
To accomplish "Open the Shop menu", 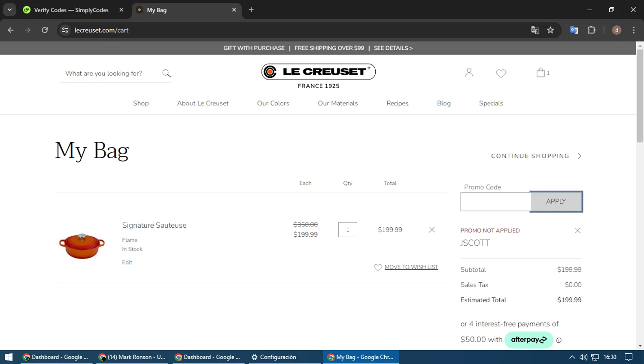I will point(141,103).
